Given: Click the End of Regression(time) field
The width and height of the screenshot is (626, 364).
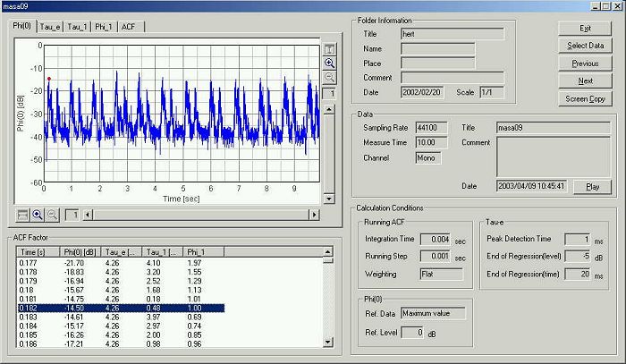Looking at the screenshot, I should [x=578, y=275].
